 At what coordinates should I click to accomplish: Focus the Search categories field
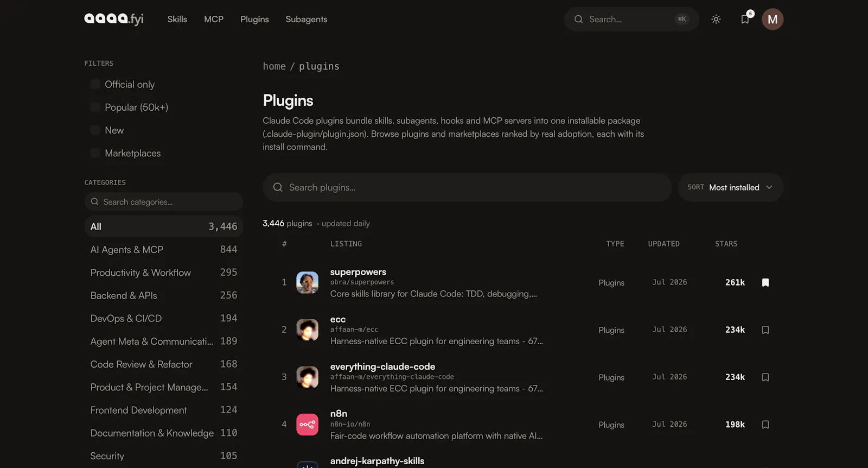point(164,201)
